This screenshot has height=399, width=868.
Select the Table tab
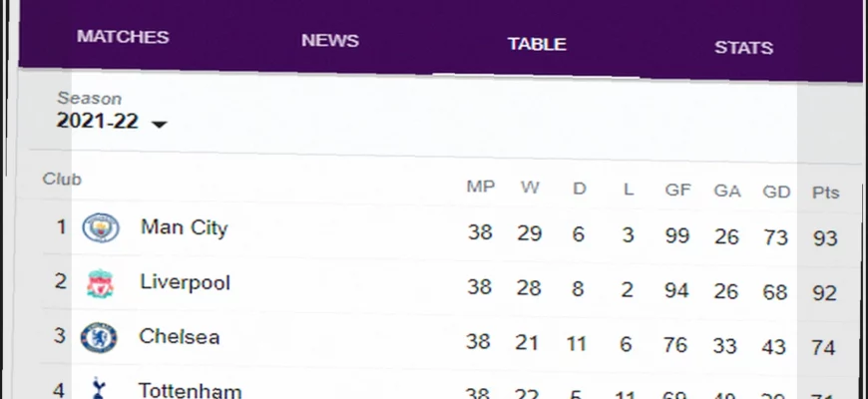(537, 44)
